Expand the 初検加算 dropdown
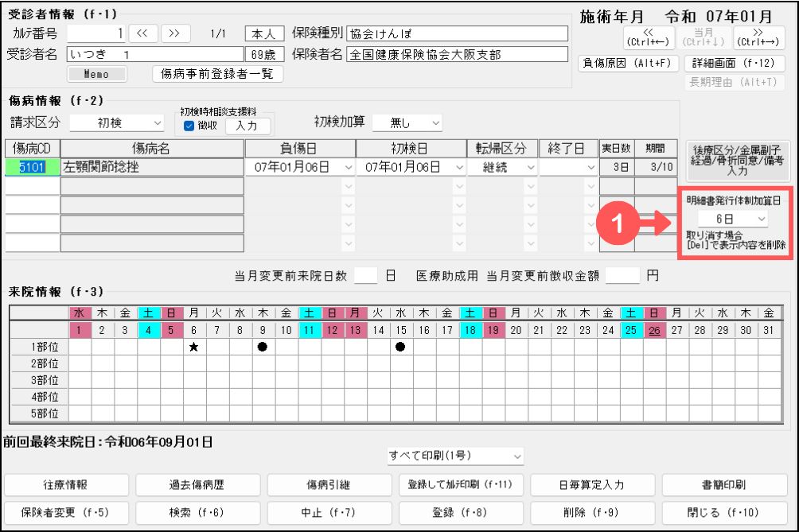 pos(407,123)
